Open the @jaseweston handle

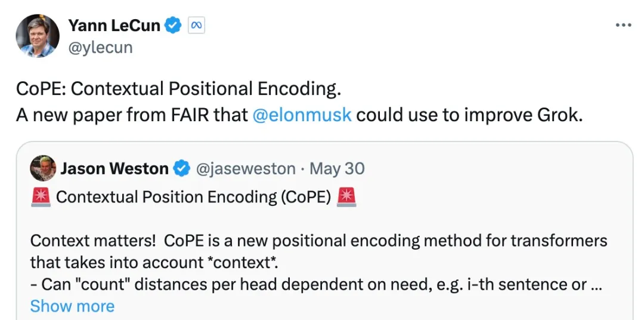[x=245, y=168]
